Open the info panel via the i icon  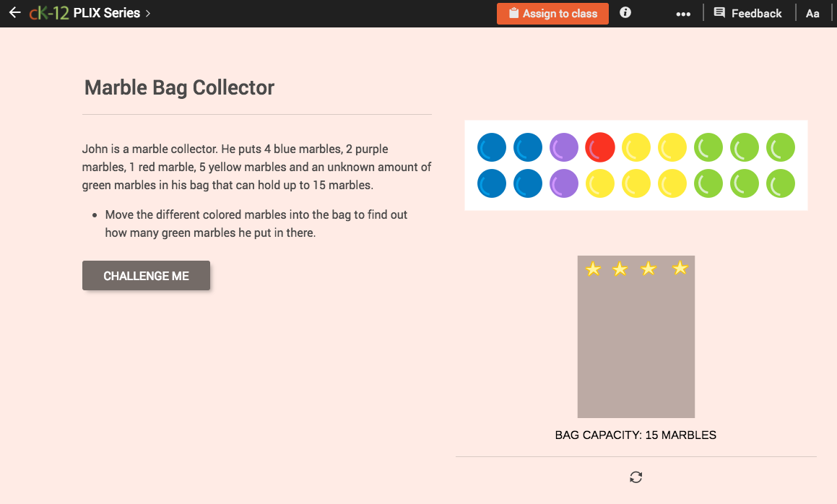pos(625,12)
